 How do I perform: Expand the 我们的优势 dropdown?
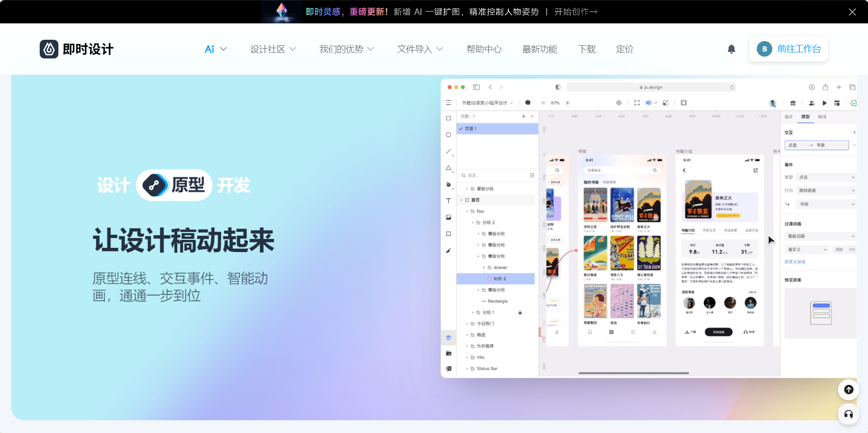346,49
